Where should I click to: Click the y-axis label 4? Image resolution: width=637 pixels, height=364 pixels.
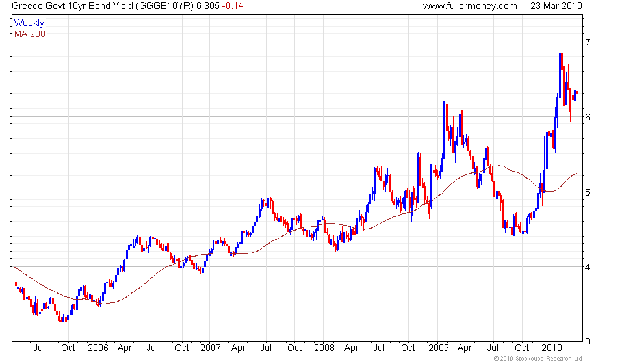(588, 267)
